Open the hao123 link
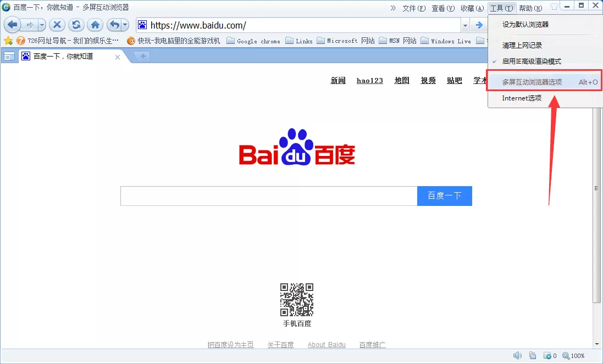The image size is (603, 364). pos(369,80)
